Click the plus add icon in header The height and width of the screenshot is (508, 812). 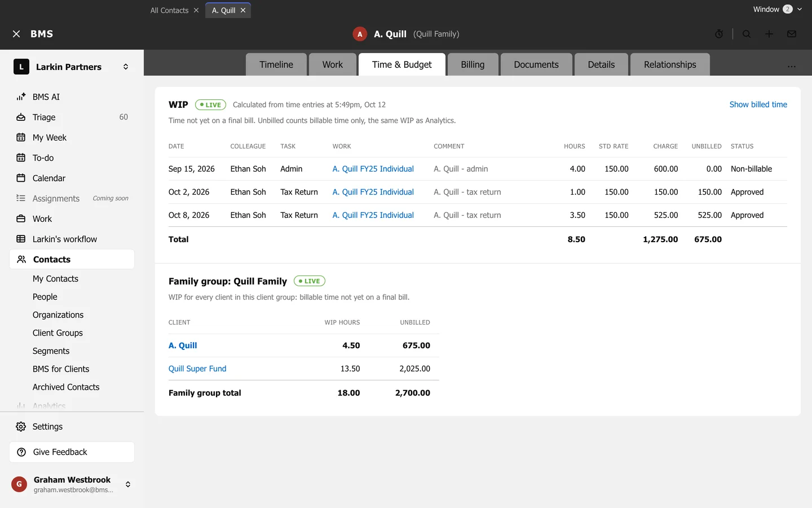pos(769,34)
